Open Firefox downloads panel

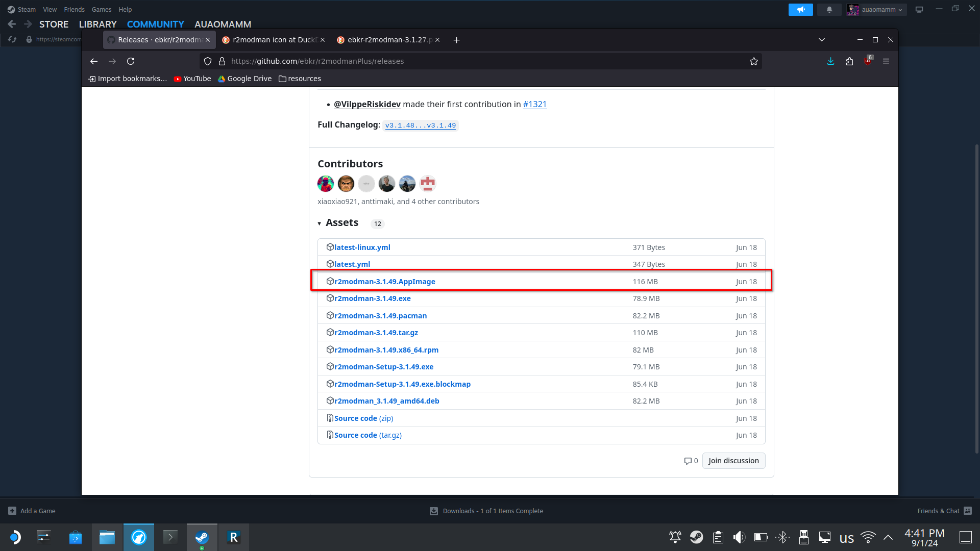tap(831, 61)
